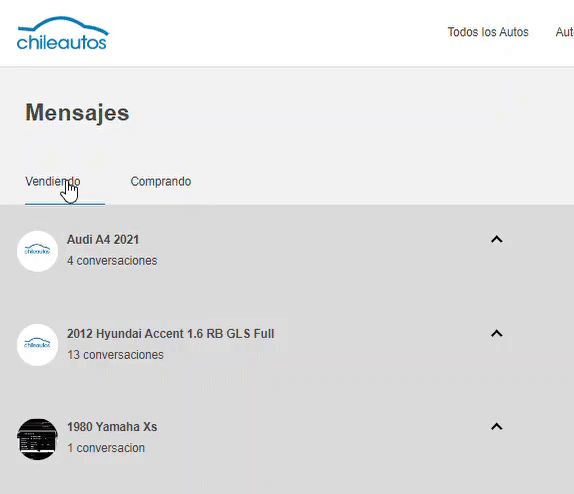The width and height of the screenshot is (574, 494).
Task: Open the Audi A4 2021 listing title
Action: 103,239
